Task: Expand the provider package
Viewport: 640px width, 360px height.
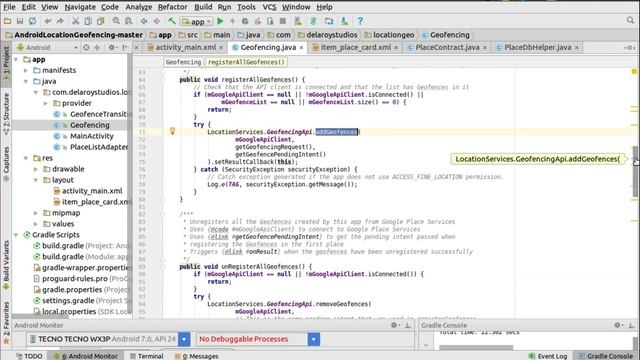Action: tap(46, 103)
